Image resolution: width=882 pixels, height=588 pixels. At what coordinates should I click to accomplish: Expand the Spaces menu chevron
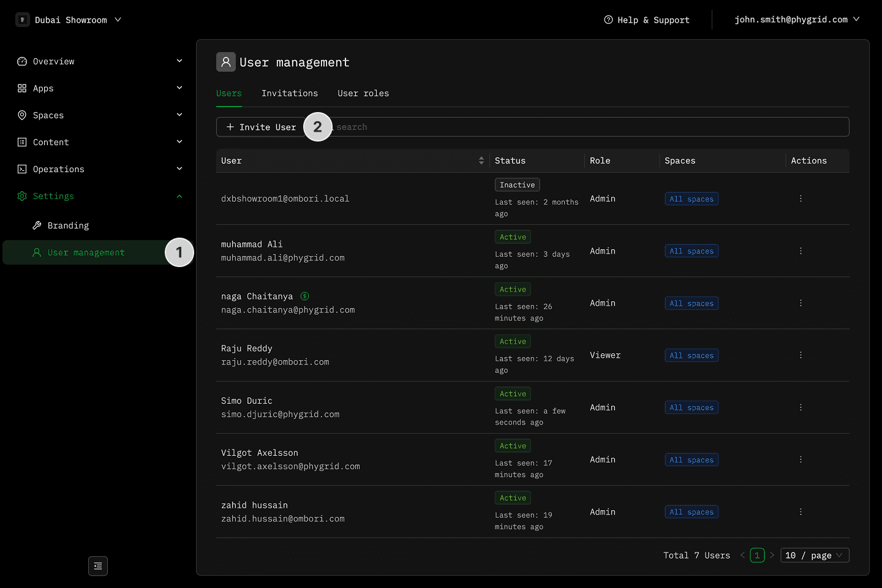(x=179, y=115)
